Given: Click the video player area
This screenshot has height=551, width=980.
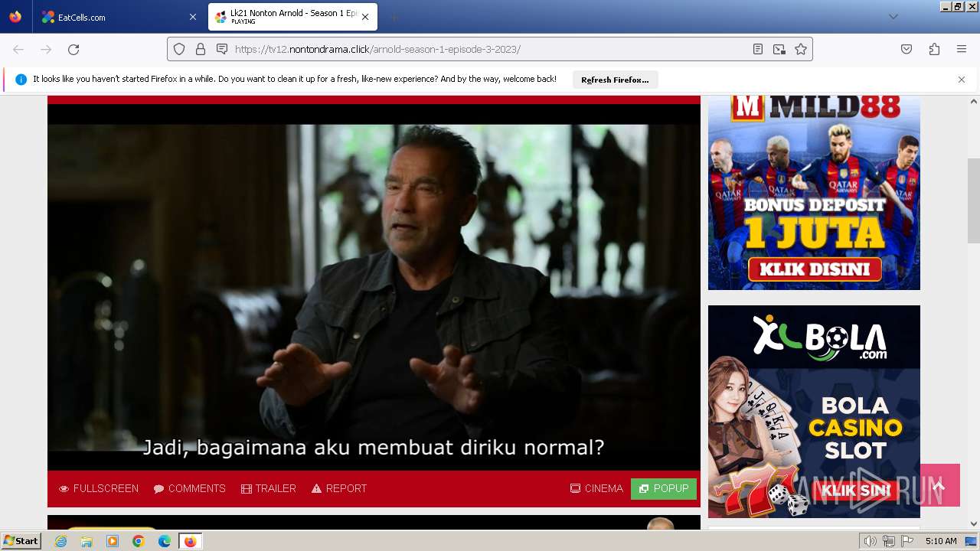Looking at the screenshot, I should click(374, 287).
